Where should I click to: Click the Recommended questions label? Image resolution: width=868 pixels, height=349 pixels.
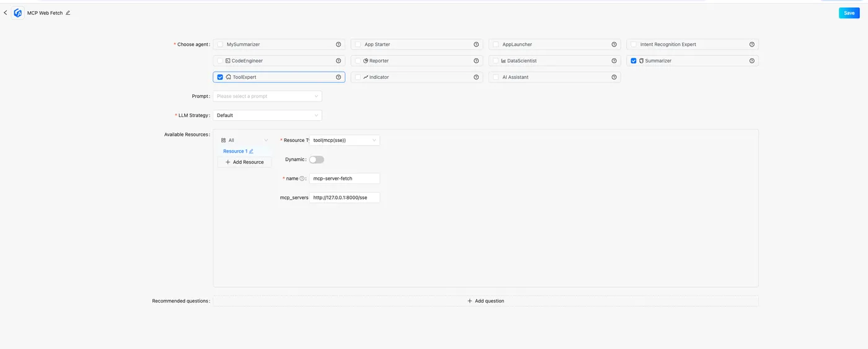180,301
